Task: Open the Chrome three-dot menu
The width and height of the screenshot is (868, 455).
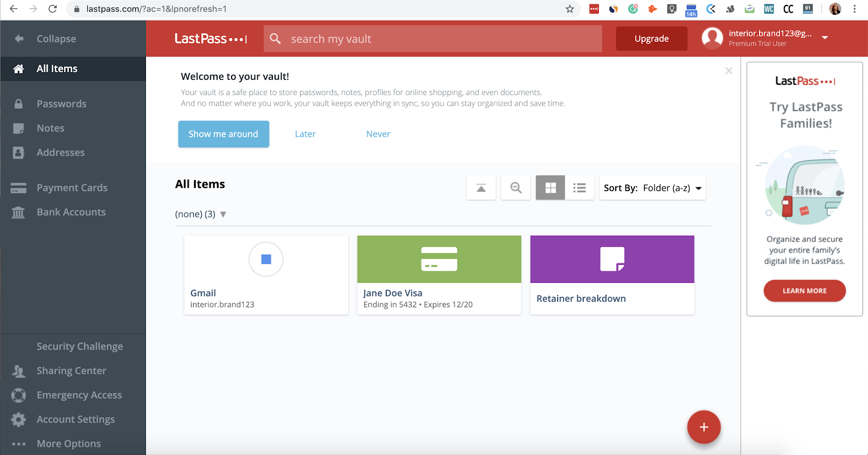Action: [x=855, y=9]
